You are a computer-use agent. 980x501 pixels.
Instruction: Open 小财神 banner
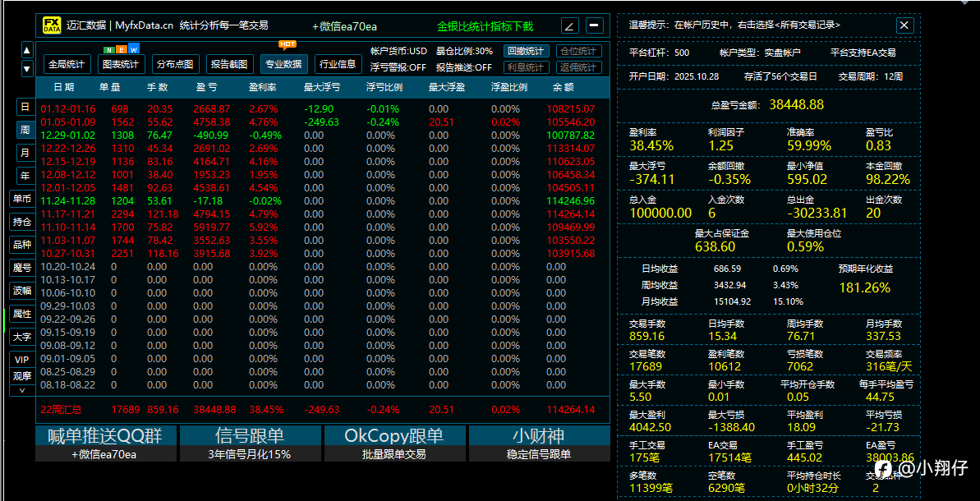tap(540, 435)
